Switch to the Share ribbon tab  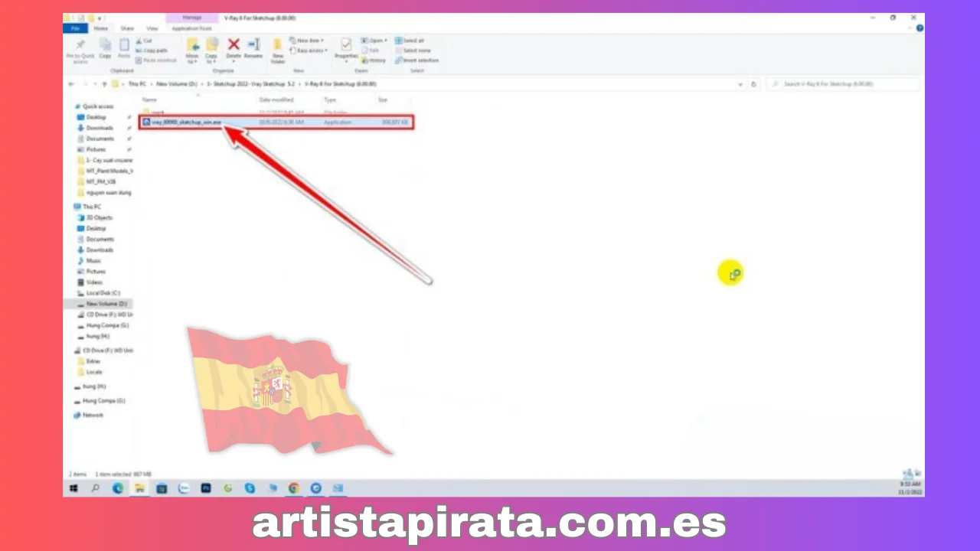128,28
